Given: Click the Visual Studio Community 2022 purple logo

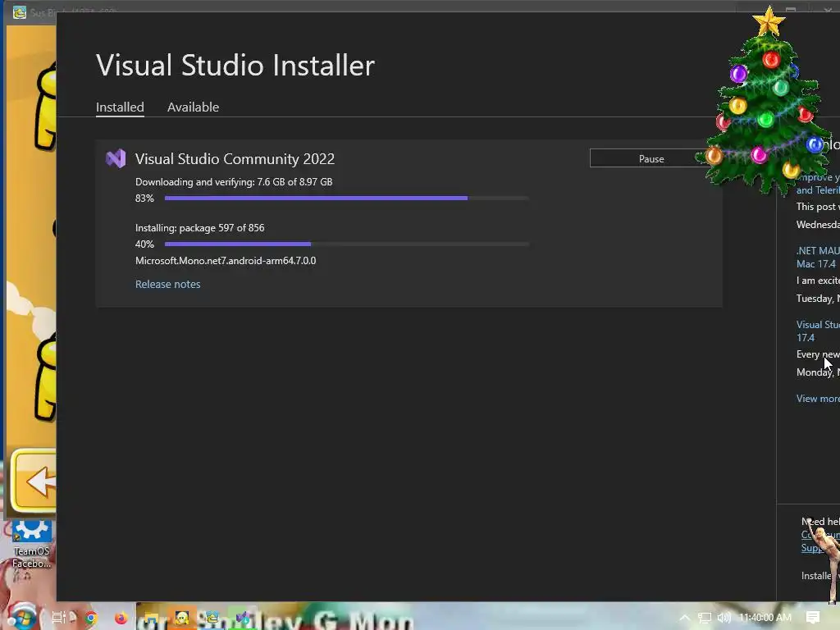Looking at the screenshot, I should click(116, 158).
